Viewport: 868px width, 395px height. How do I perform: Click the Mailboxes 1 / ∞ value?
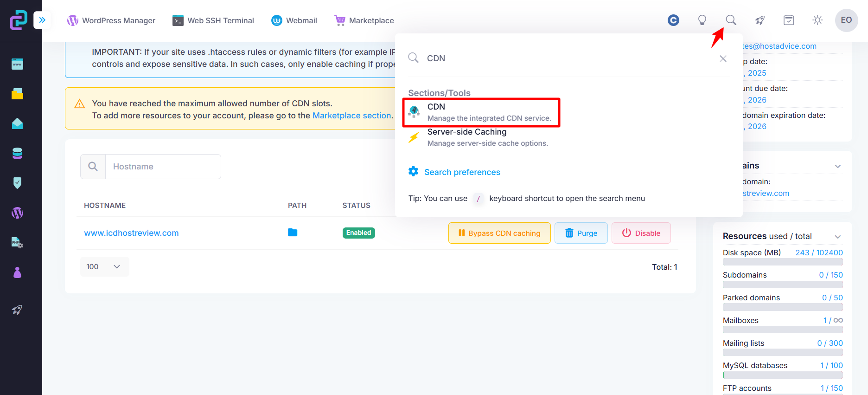coord(833,321)
